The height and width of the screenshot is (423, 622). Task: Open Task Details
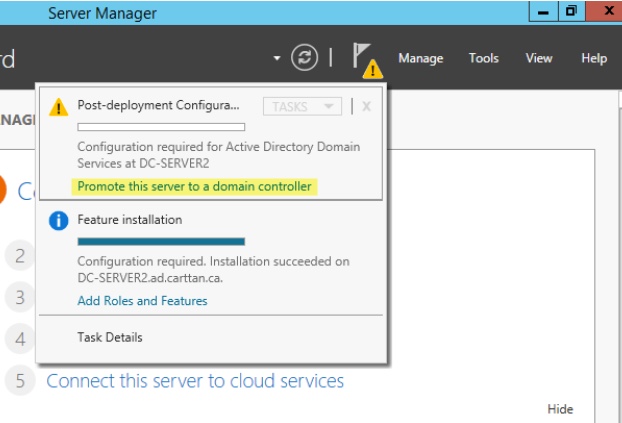click(110, 337)
